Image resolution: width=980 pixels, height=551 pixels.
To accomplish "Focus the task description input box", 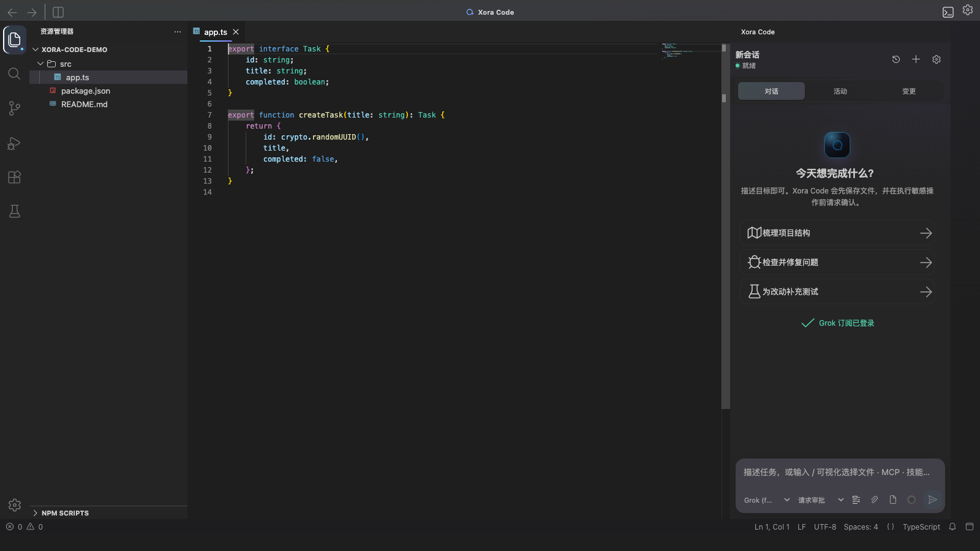I will click(x=840, y=473).
